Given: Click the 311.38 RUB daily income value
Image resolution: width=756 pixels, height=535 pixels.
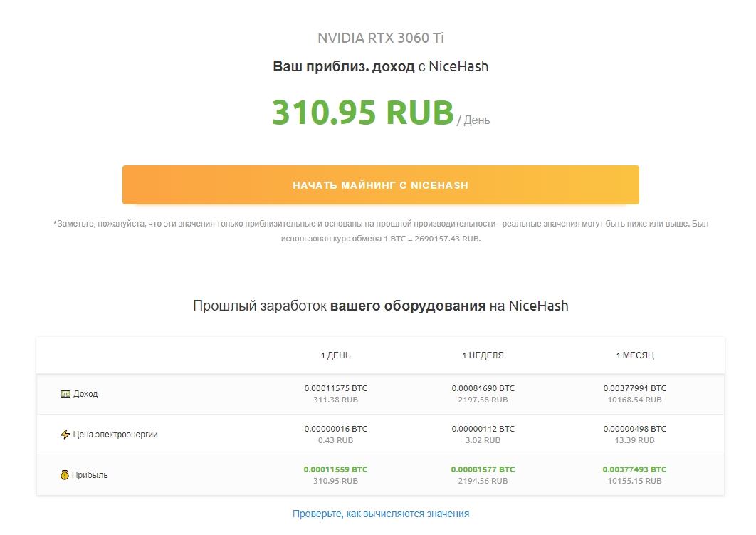Looking at the screenshot, I should click(335, 400).
